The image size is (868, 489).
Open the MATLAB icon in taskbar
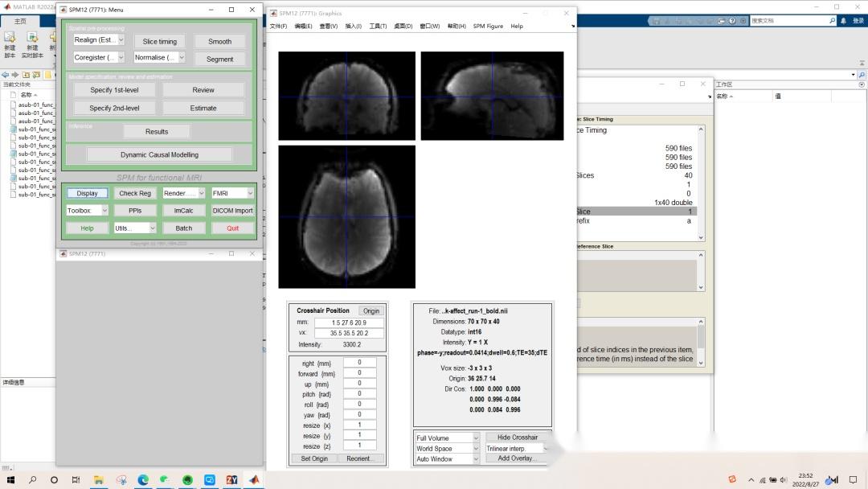(254, 479)
